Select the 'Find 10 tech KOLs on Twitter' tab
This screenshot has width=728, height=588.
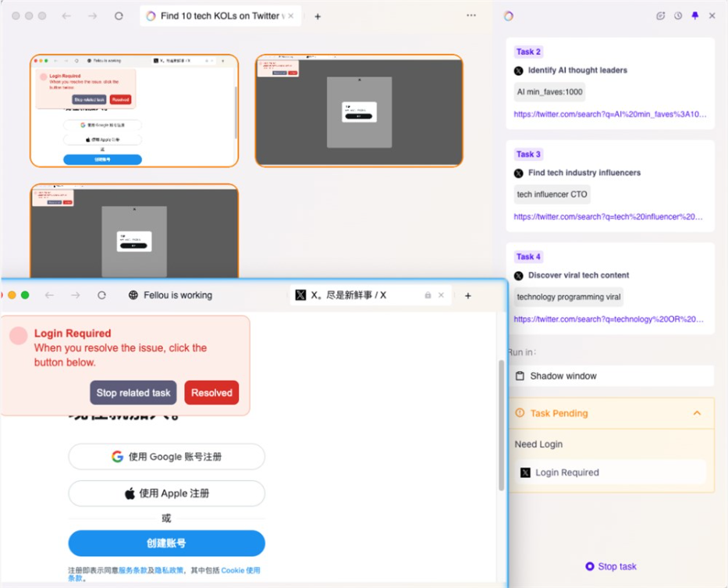click(215, 15)
